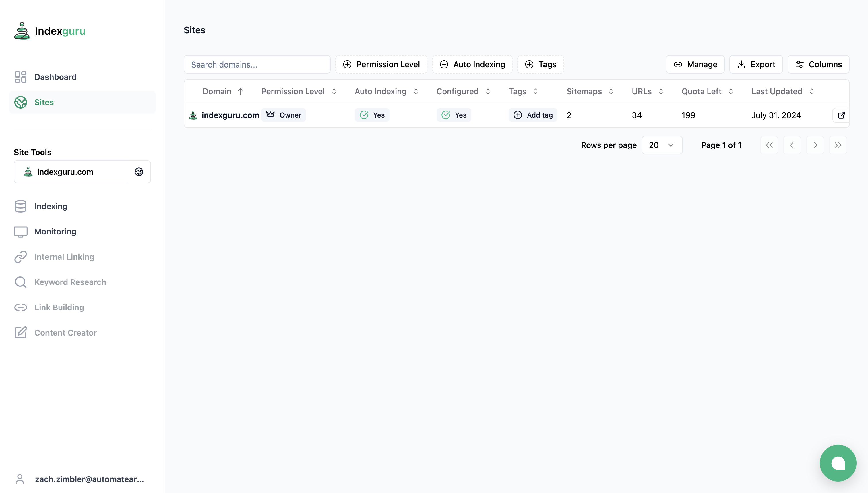Sort by Quota Left column
Screen dimensions: 868x493
[x=707, y=91]
